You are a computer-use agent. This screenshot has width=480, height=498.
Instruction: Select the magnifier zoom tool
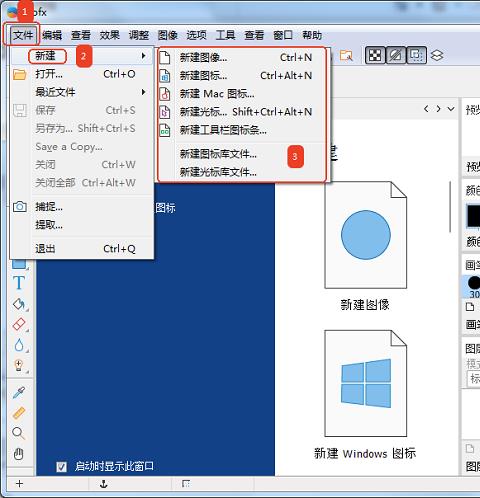click(18, 433)
